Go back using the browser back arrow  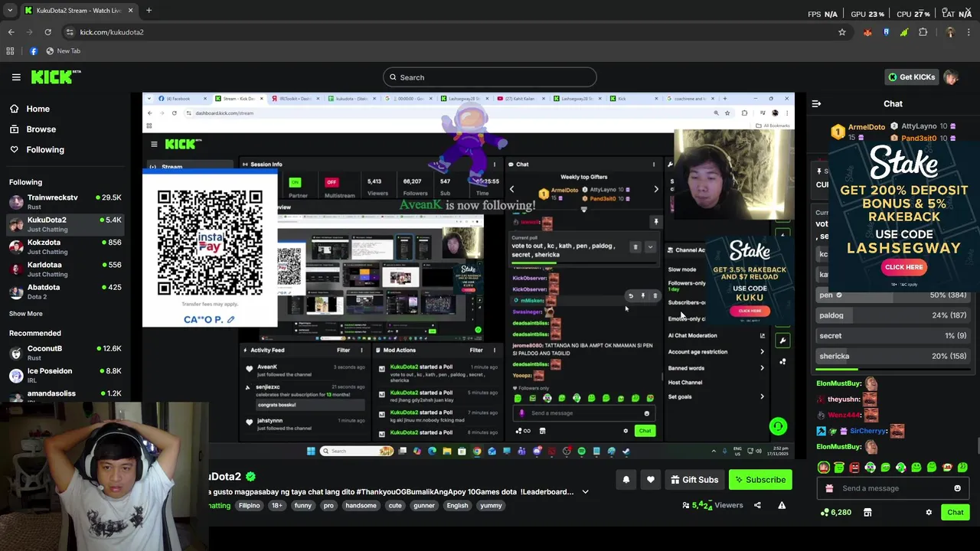11,32
